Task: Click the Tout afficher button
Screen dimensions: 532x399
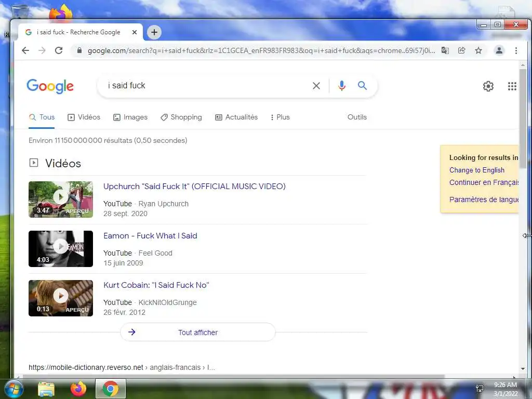Action: [x=198, y=332]
